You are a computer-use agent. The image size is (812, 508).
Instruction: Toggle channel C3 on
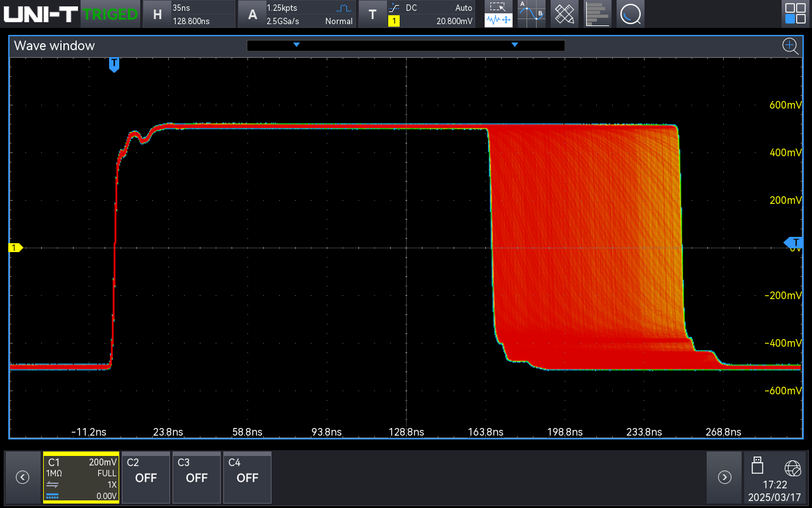196,477
